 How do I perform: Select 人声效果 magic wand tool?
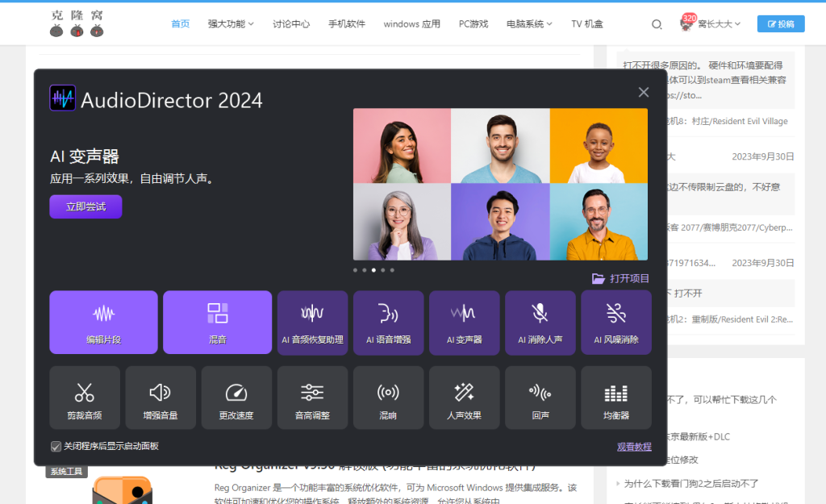(464, 398)
